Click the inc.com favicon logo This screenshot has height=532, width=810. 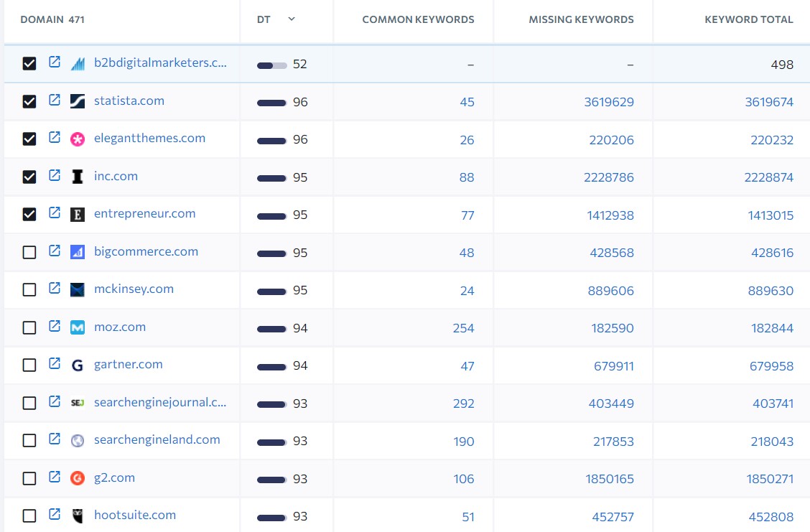pos(78,177)
